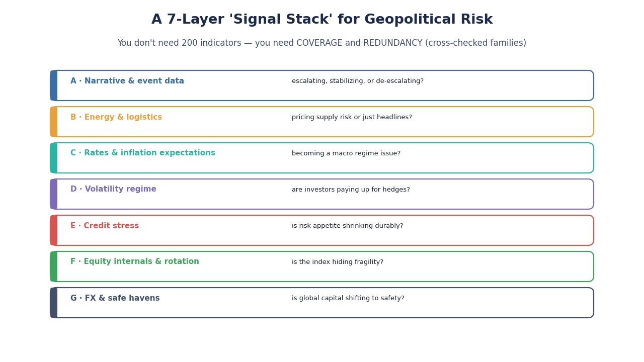
Task: Select 'F · Equity internals & rotation' heading
Action: [135, 262]
